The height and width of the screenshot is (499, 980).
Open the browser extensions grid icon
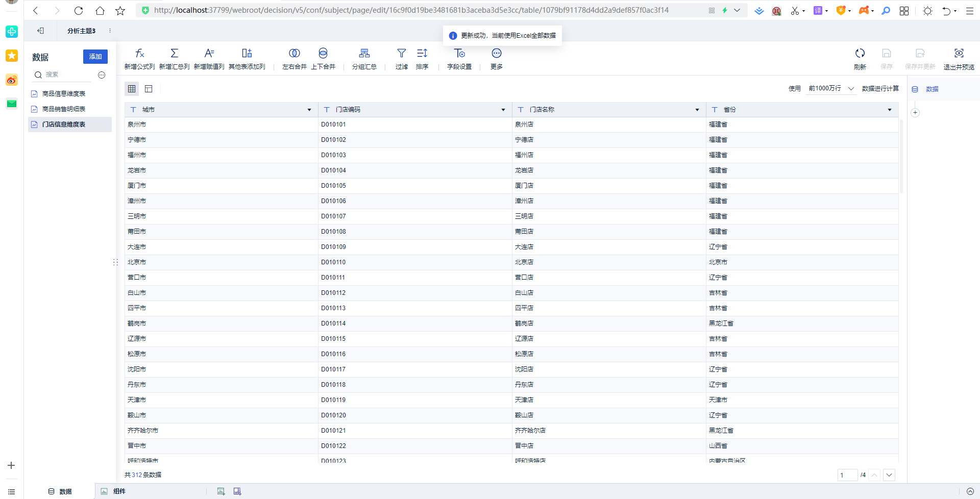904,11
